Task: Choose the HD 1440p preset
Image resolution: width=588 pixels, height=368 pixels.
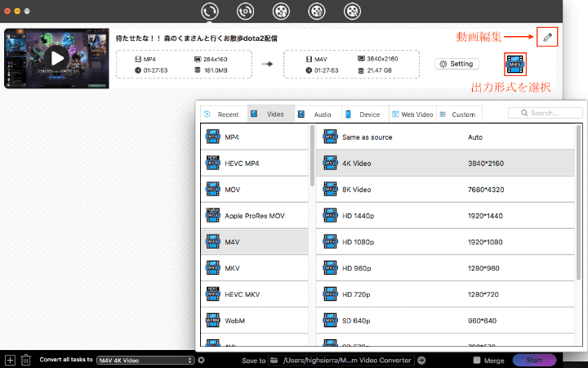Action: [445, 216]
